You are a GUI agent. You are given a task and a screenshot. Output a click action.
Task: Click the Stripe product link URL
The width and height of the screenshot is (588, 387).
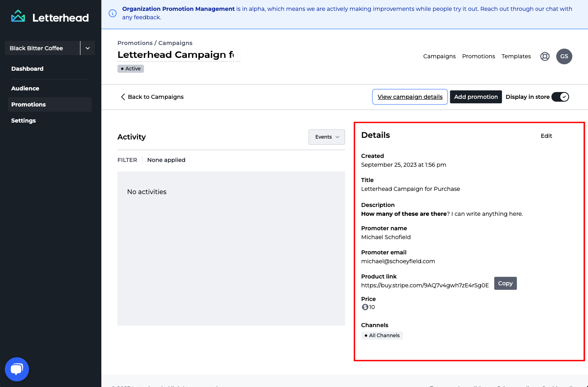tap(425, 285)
